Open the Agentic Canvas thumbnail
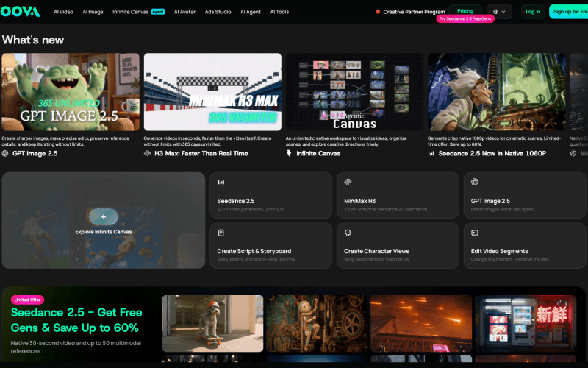The height and width of the screenshot is (368, 588). point(354,91)
